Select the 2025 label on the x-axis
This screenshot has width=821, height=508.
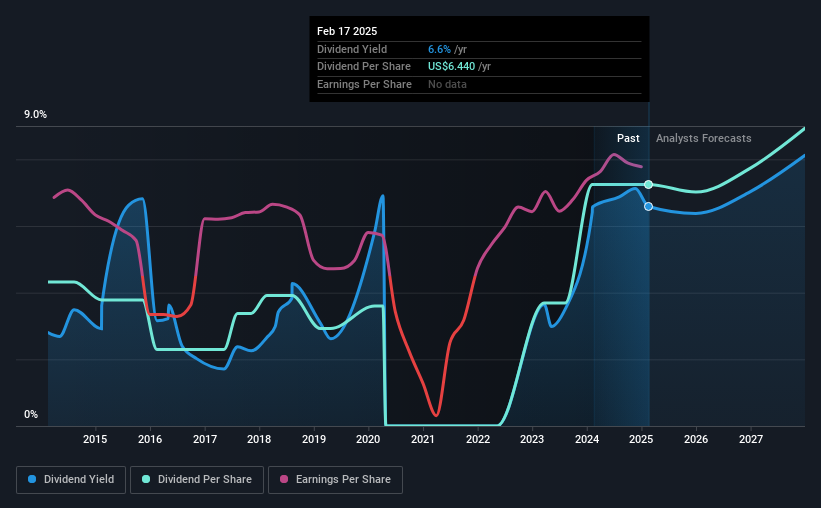click(641, 439)
